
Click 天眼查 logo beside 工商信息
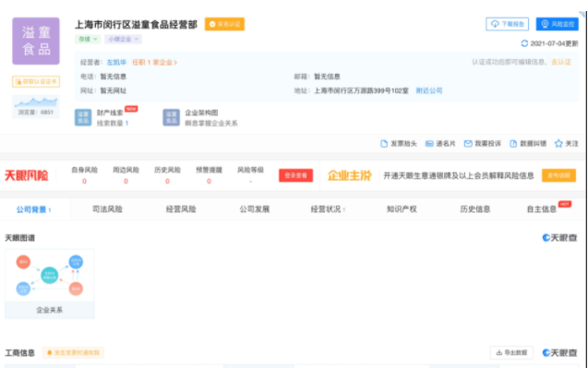point(559,352)
